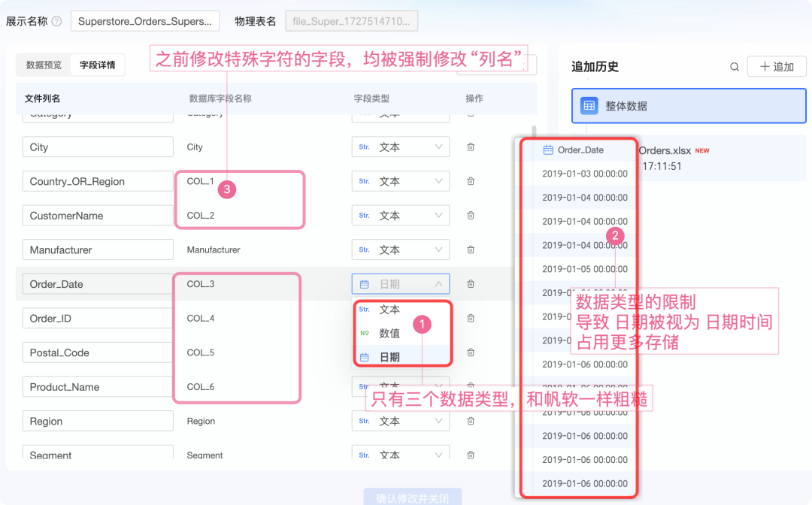
Task: Click the help icon beside 展示名称
Action: 57,21
